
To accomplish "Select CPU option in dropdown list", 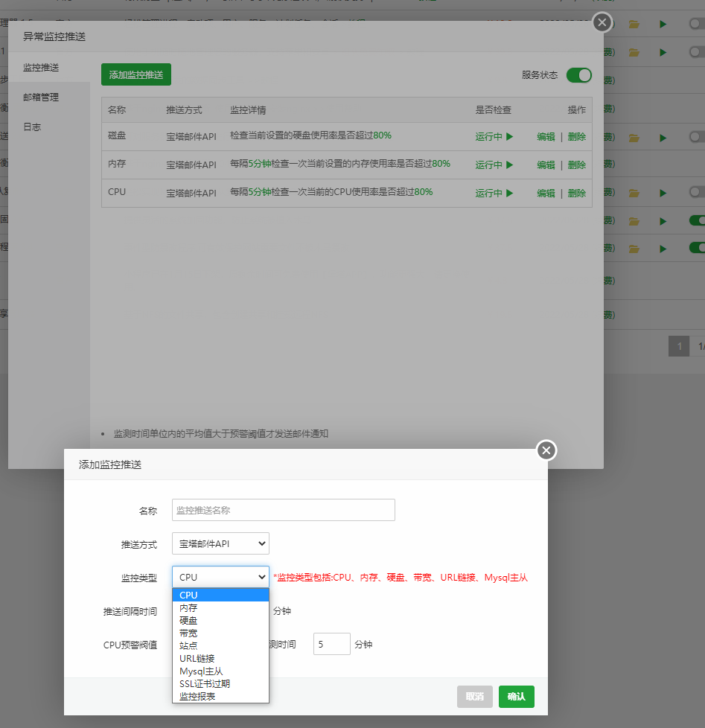I will (220, 595).
